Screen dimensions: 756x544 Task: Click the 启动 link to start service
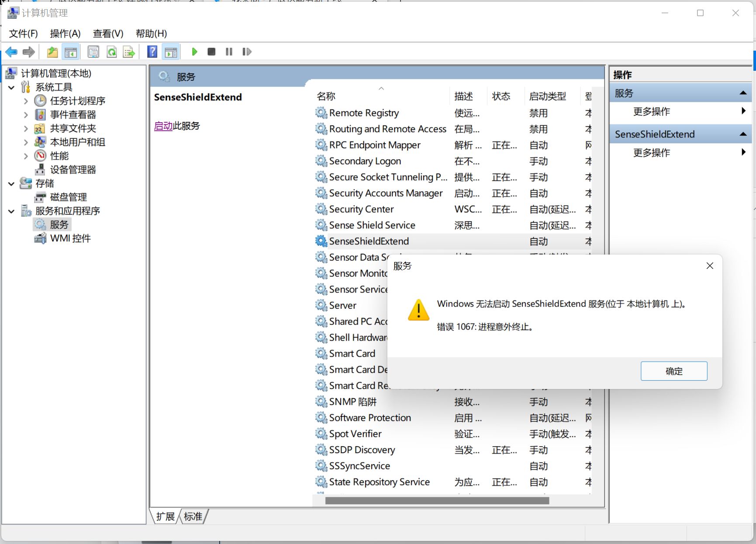tap(163, 126)
